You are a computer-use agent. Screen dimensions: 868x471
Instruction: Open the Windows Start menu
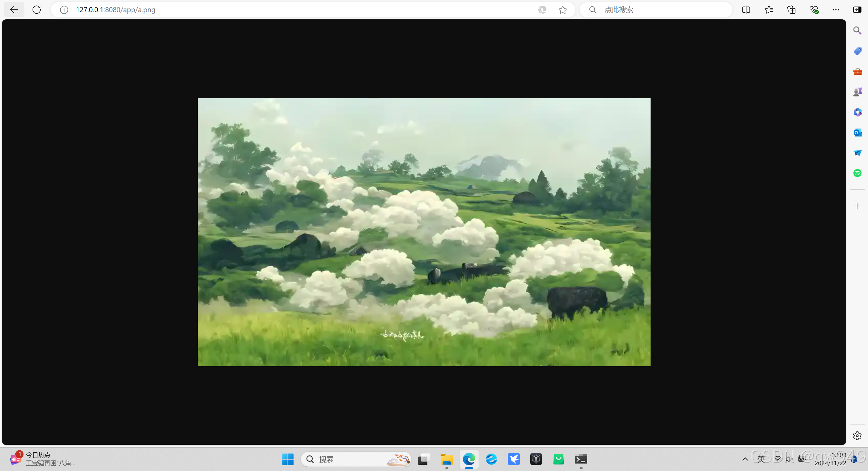click(x=288, y=459)
